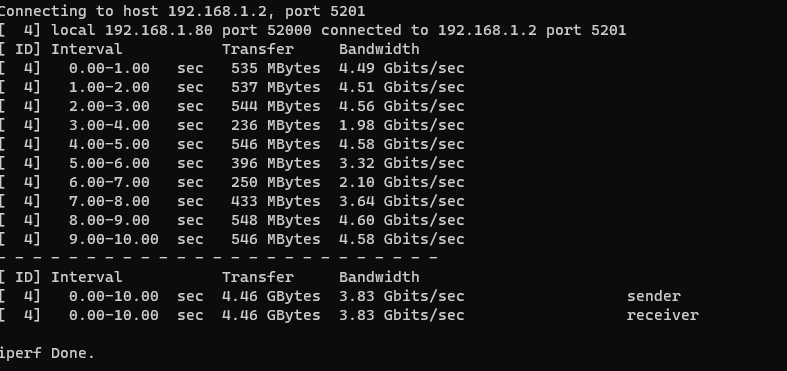Click the 4.49 Gbits/sec bandwidth value

pyautogui.click(x=402, y=68)
